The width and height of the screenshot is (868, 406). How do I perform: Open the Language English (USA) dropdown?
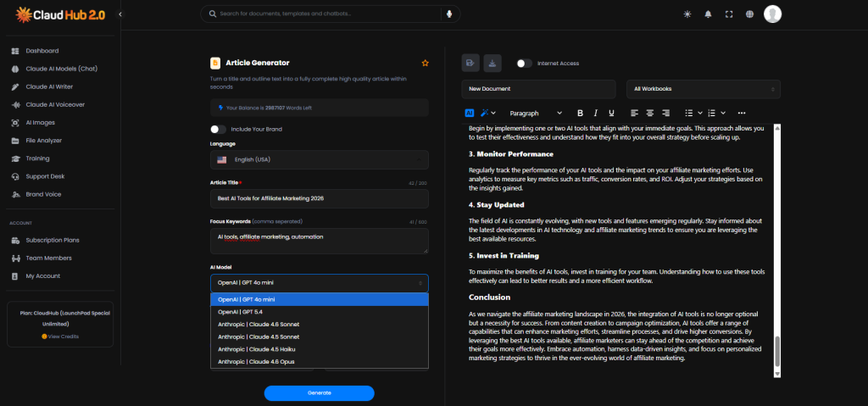coord(320,160)
